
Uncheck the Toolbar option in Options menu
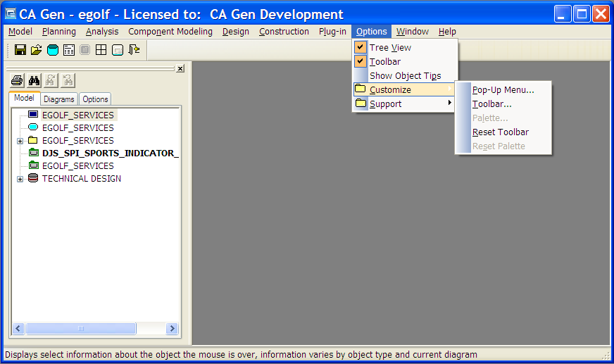coord(404,61)
